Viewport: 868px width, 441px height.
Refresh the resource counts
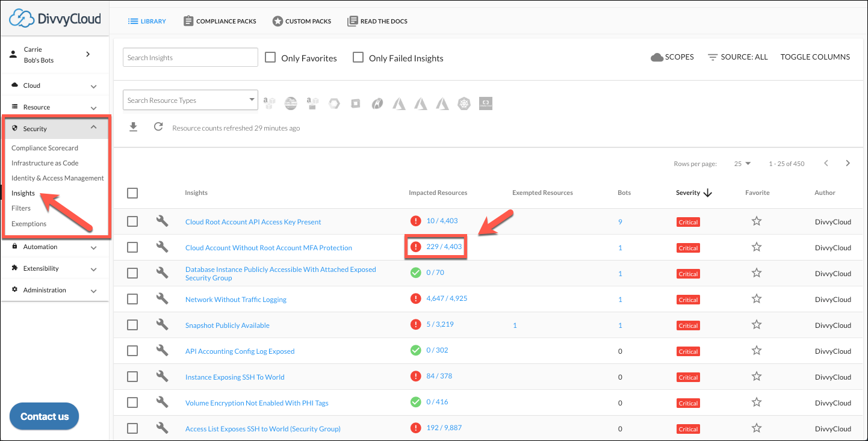pyautogui.click(x=158, y=127)
